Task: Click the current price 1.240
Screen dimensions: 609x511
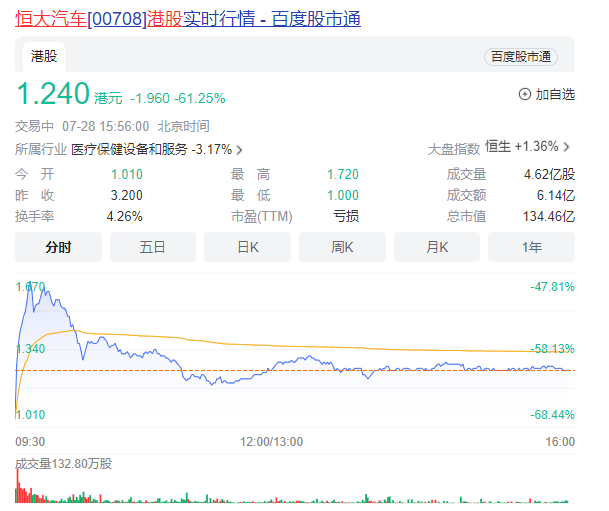Action: 53,94
